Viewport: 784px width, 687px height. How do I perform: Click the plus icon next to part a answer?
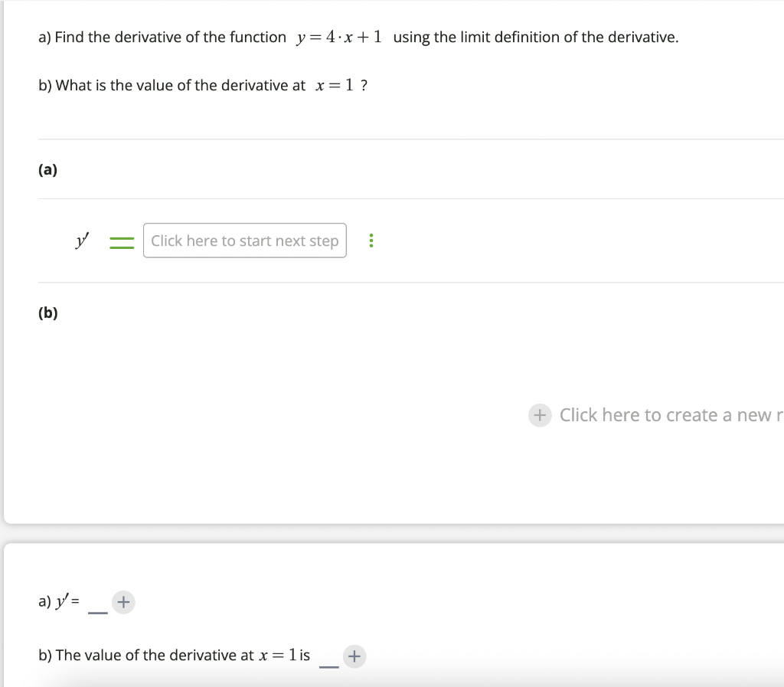[123, 602]
